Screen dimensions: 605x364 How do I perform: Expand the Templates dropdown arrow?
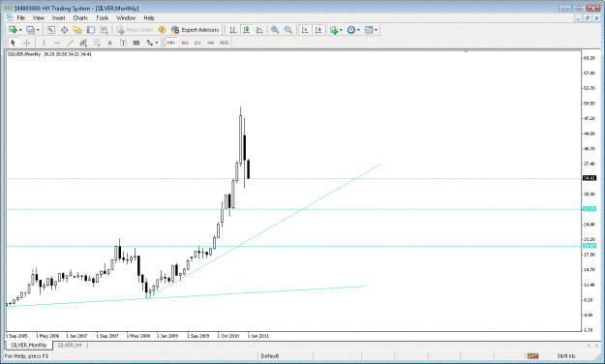point(377,30)
